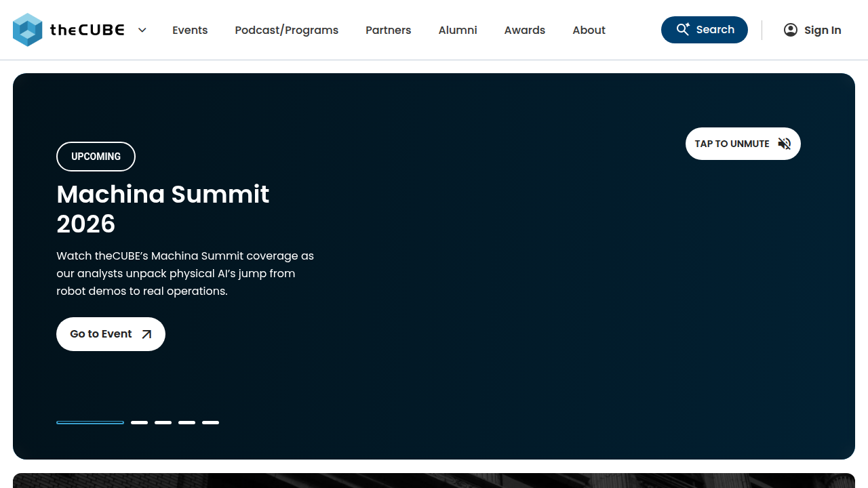The image size is (868, 488).
Task: Go to the Partners page
Action: tap(389, 30)
